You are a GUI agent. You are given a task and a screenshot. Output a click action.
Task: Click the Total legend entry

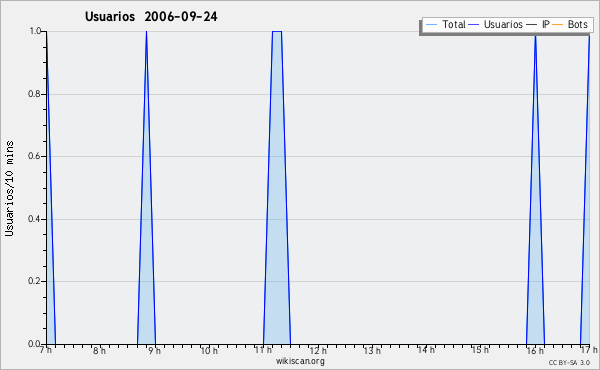445,24
